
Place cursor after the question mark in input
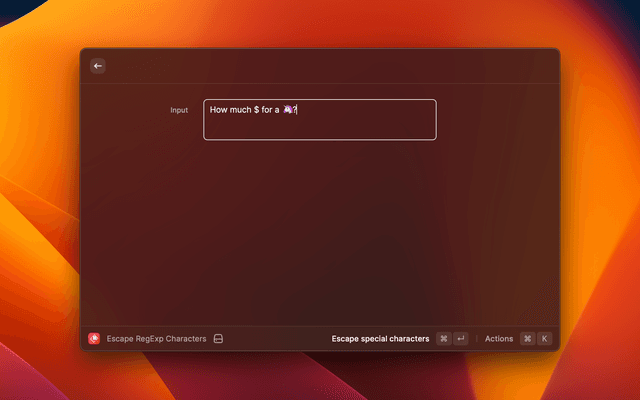298,109
